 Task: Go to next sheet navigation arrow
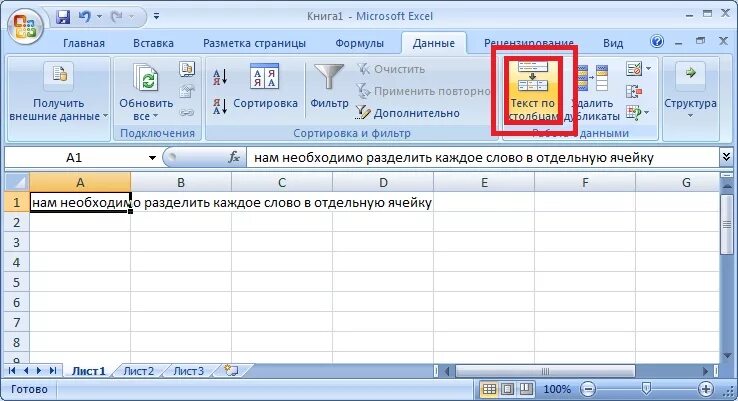coord(39,370)
